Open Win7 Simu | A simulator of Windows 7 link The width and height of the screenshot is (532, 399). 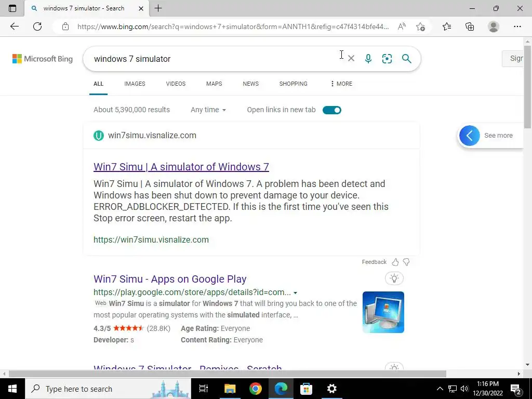[x=181, y=167]
